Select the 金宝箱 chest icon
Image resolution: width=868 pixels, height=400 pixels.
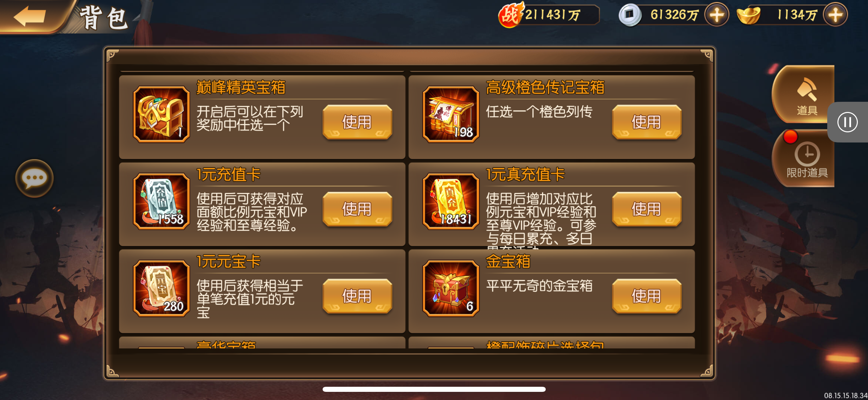(451, 288)
